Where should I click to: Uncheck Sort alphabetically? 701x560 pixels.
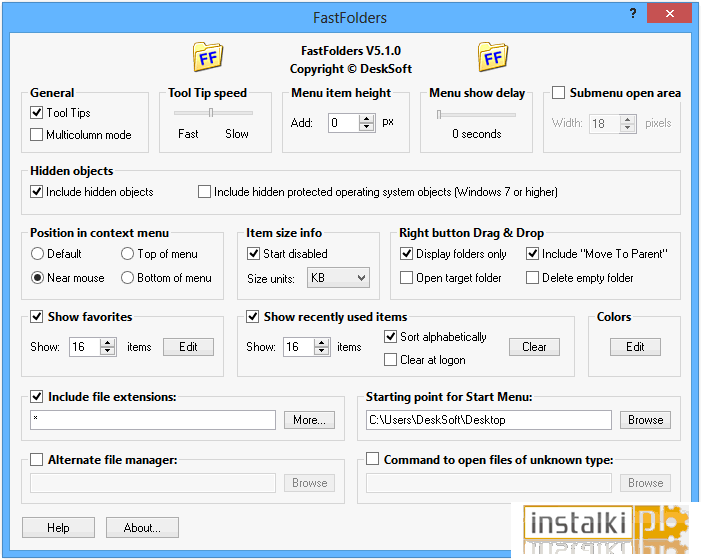pyautogui.click(x=390, y=337)
